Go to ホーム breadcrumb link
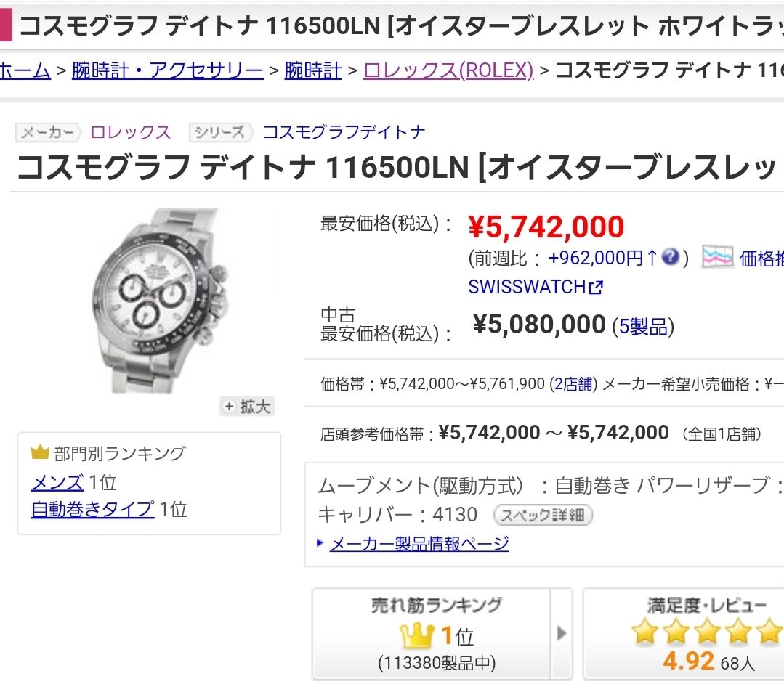This screenshot has width=784, height=700. (x=25, y=70)
